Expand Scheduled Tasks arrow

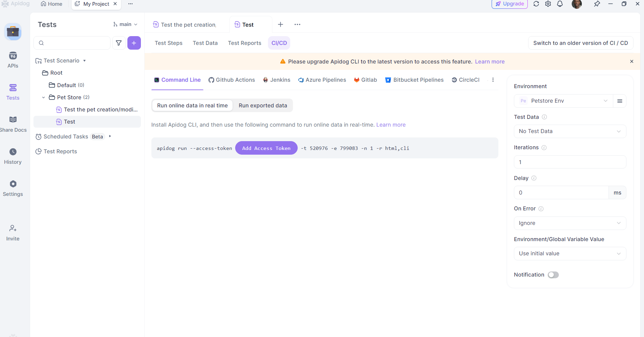tap(110, 136)
